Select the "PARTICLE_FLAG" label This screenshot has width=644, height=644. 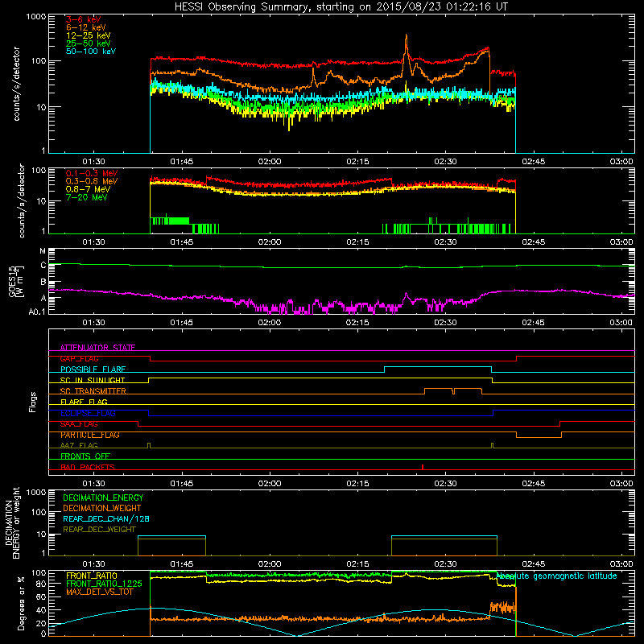pos(90,435)
